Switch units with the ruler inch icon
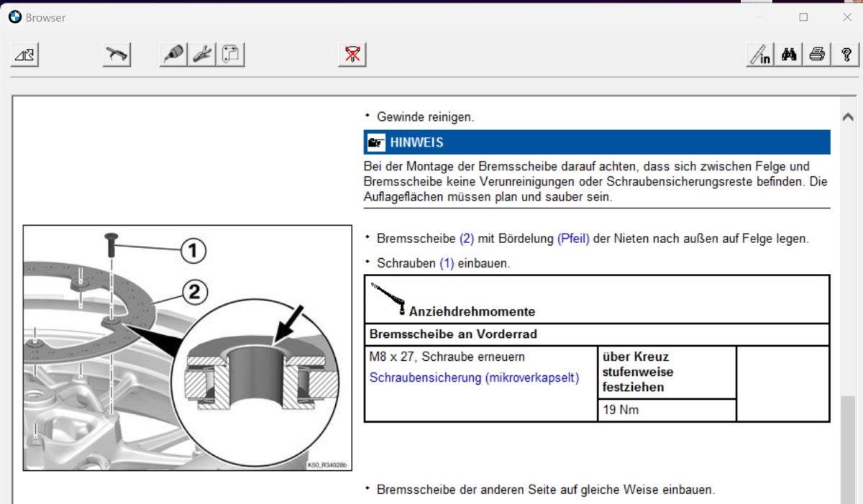The image size is (863, 504). pyautogui.click(x=760, y=55)
